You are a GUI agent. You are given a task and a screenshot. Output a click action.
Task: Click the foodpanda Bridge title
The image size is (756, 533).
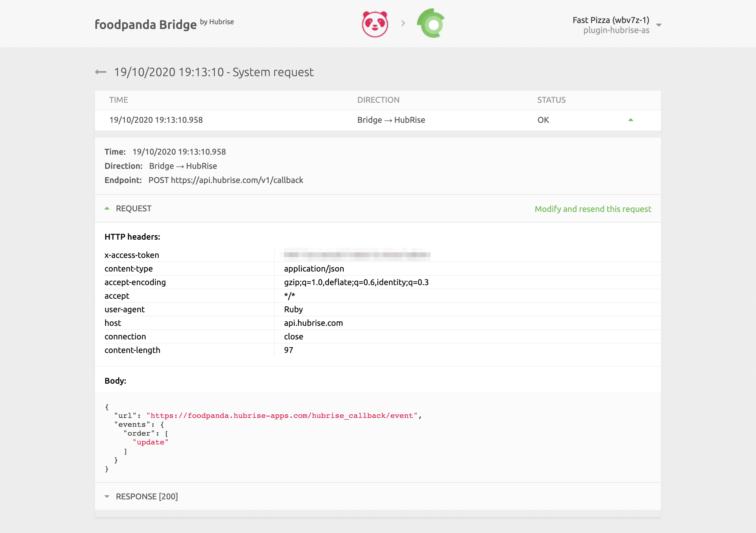[x=146, y=24]
